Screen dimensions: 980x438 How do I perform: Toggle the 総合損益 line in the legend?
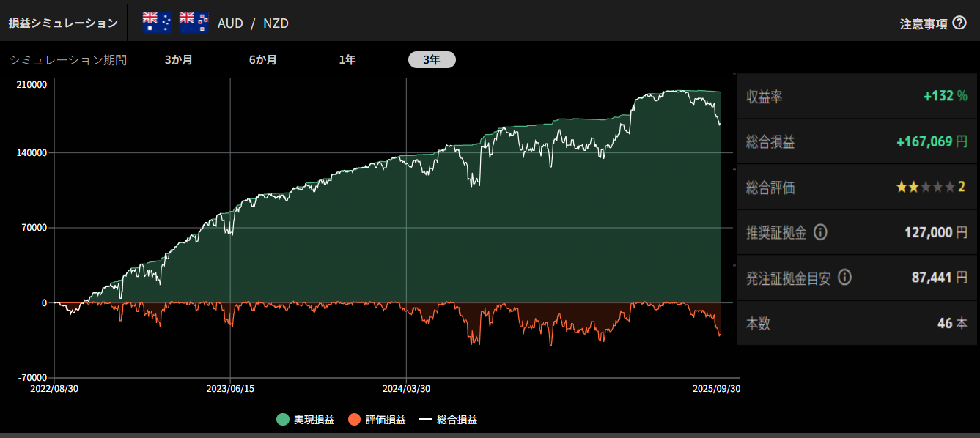click(x=449, y=420)
